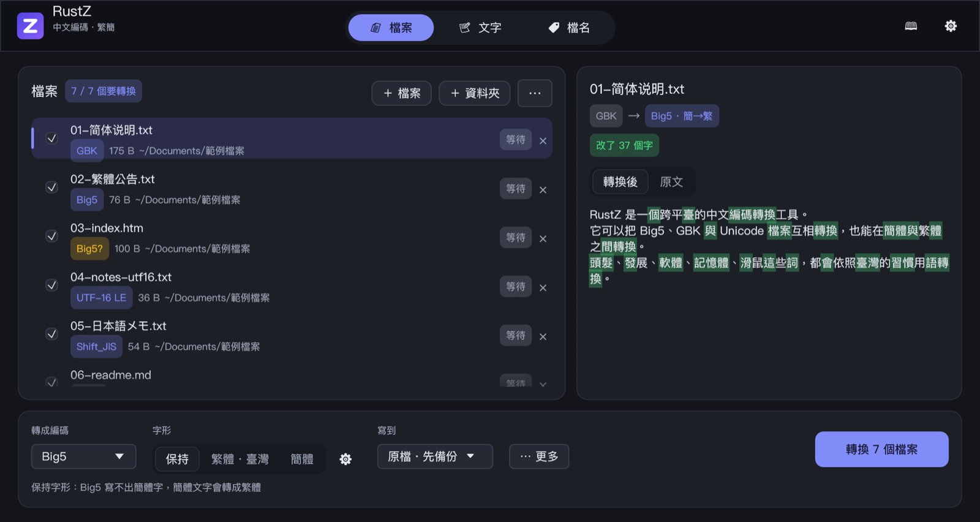Viewport: 980px width, 522px height.
Task: Show the 轉換後 preview tab
Action: 620,182
